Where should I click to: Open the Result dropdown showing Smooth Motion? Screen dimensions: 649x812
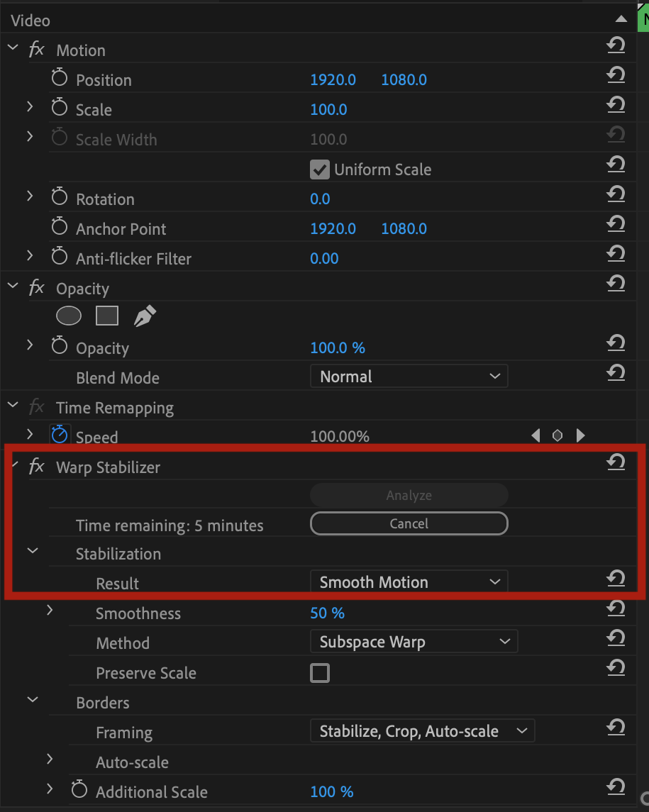click(x=409, y=582)
